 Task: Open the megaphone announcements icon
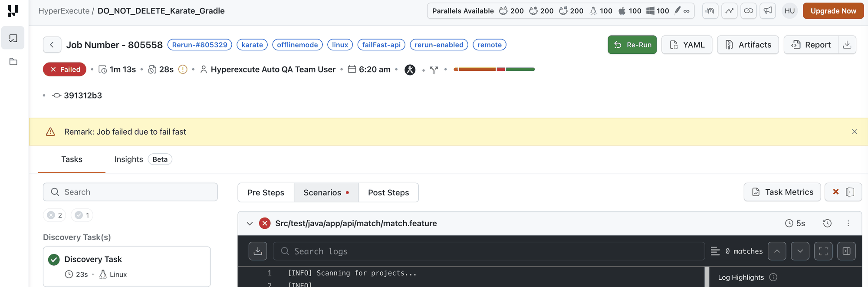pyautogui.click(x=768, y=11)
